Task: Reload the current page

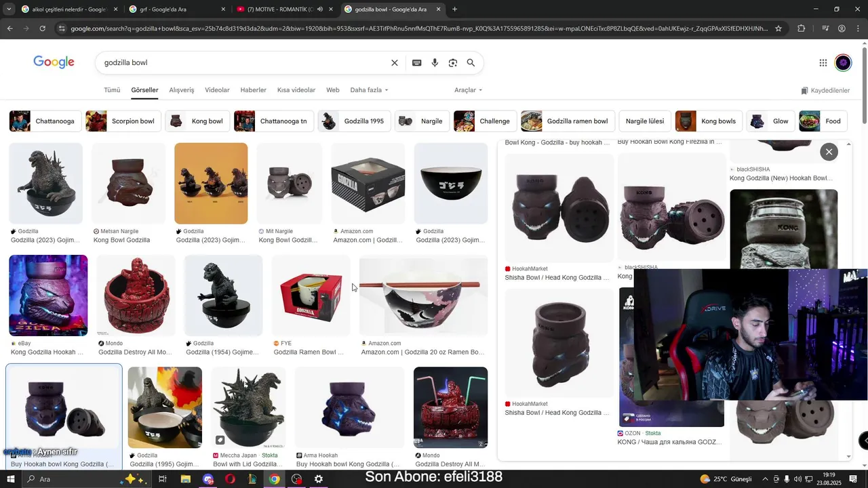Action: click(x=42, y=28)
